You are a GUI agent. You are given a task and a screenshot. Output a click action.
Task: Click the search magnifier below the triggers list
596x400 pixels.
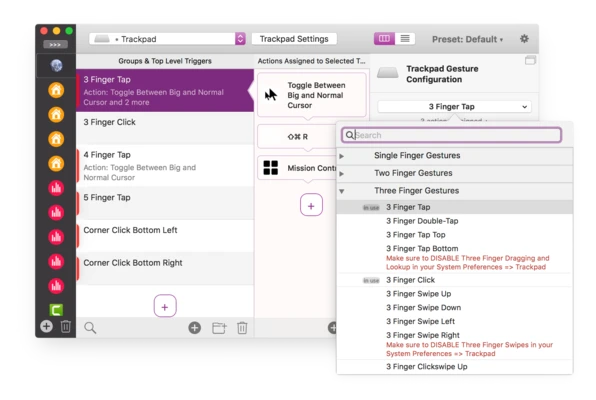[x=90, y=328]
